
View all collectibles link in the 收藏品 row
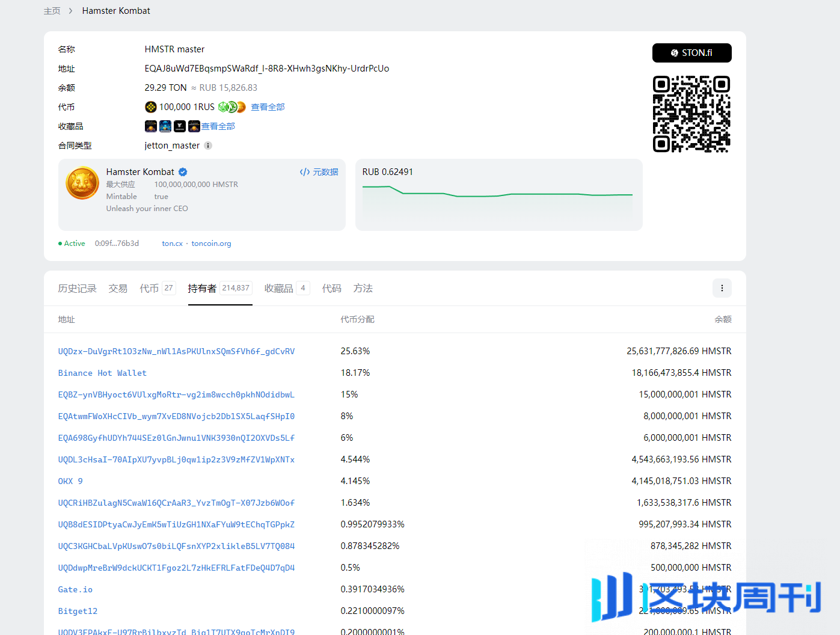[x=218, y=126]
